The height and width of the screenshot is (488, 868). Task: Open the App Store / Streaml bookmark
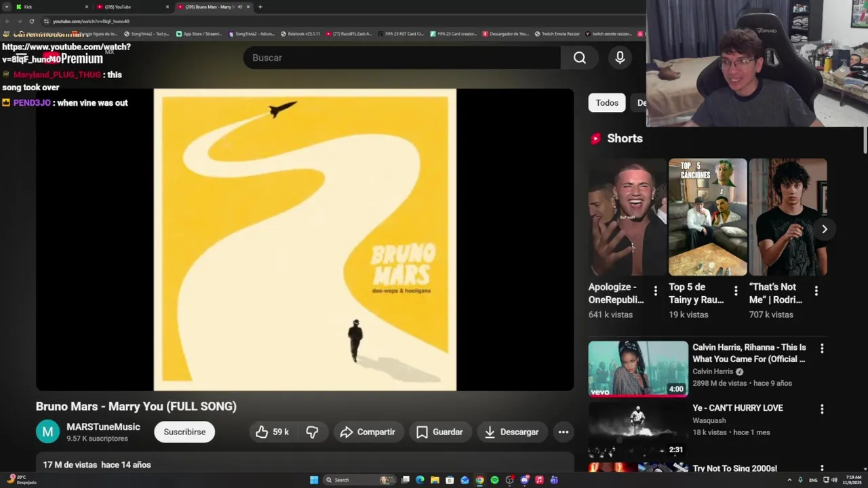click(199, 33)
